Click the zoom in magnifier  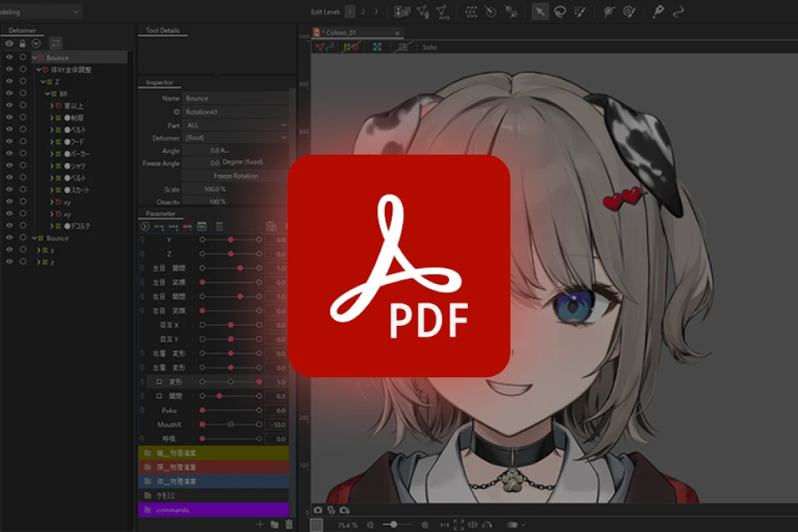click(x=425, y=525)
